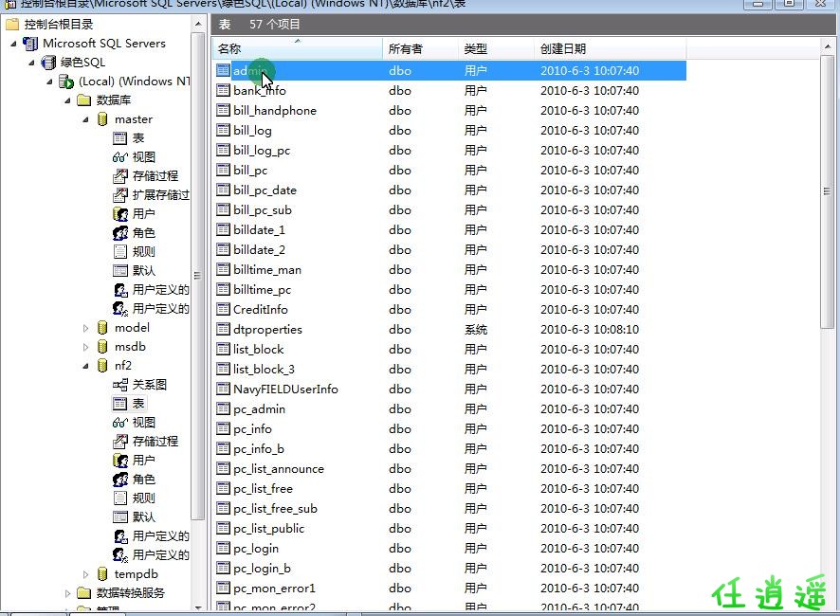840x616 pixels.
Task: Click the 系统 type cell of dtproperties
Action: pos(476,330)
